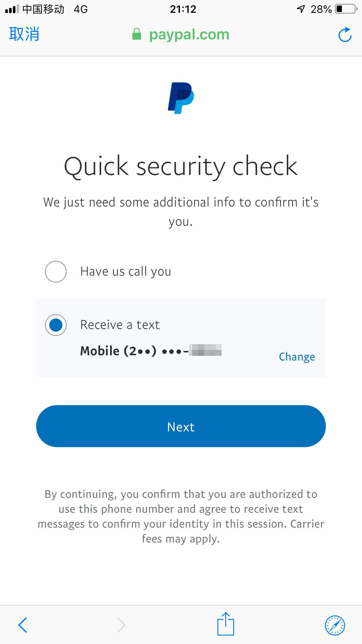Tap the battery indicator icon

point(346,9)
